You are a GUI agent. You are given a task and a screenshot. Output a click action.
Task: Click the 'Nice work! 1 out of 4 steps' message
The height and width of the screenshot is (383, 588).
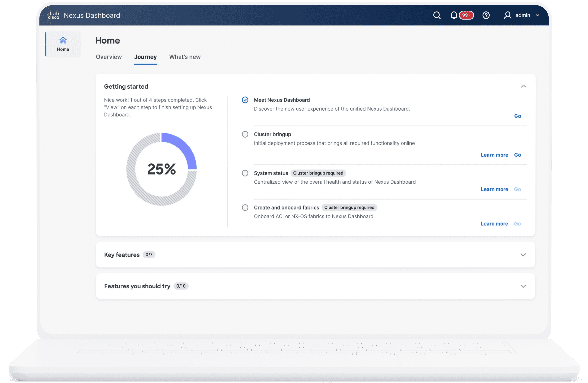point(158,107)
